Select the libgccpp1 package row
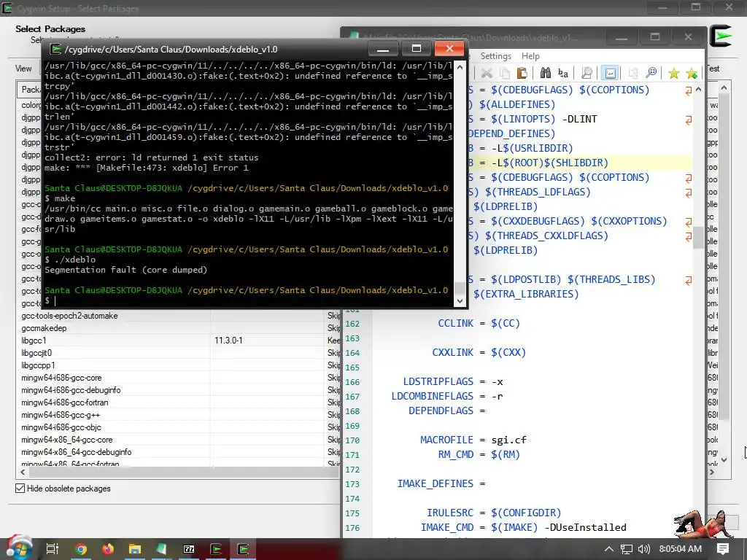This screenshot has height=560, width=747. (x=178, y=365)
